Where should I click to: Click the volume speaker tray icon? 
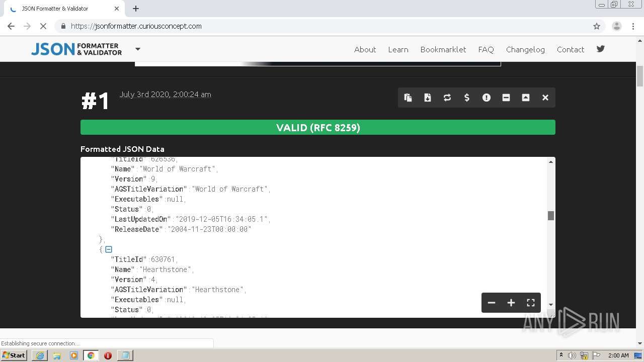[572, 355]
